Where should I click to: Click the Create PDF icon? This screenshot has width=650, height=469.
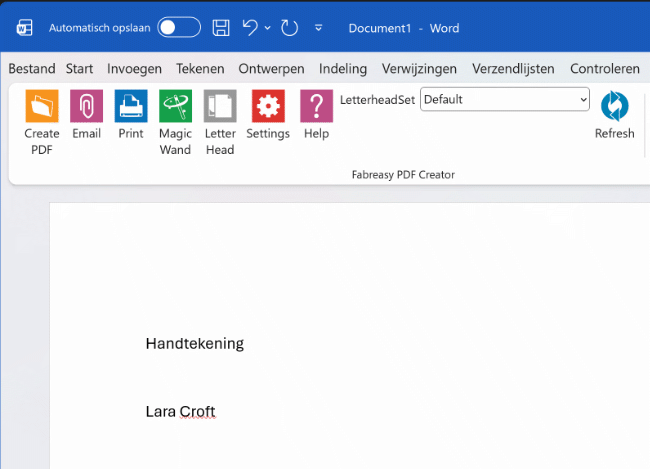[42, 106]
